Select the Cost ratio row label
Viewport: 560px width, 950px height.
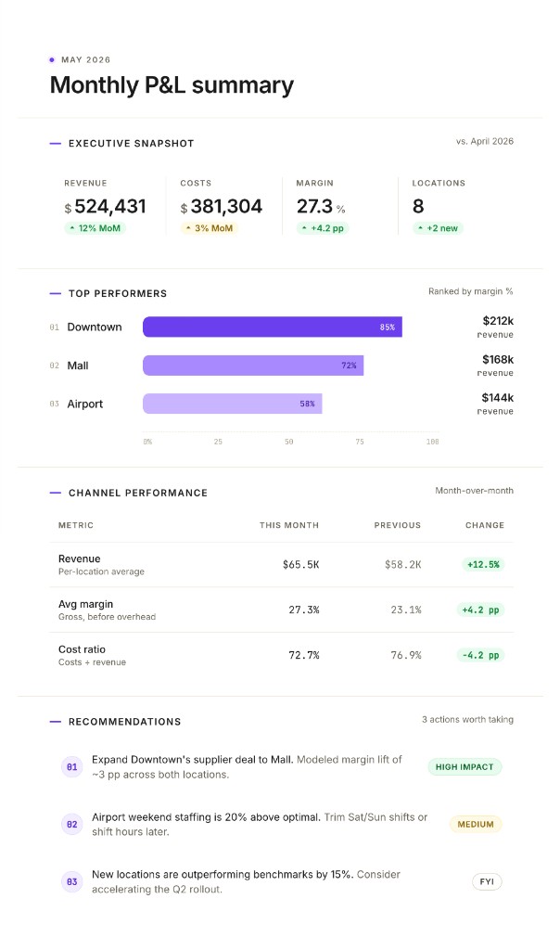92,656
